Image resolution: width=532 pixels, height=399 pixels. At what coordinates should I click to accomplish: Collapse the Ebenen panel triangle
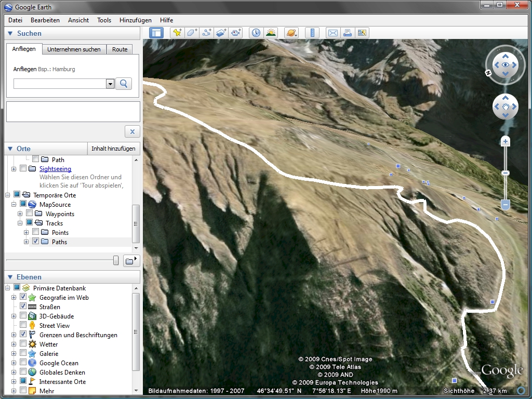(10, 277)
